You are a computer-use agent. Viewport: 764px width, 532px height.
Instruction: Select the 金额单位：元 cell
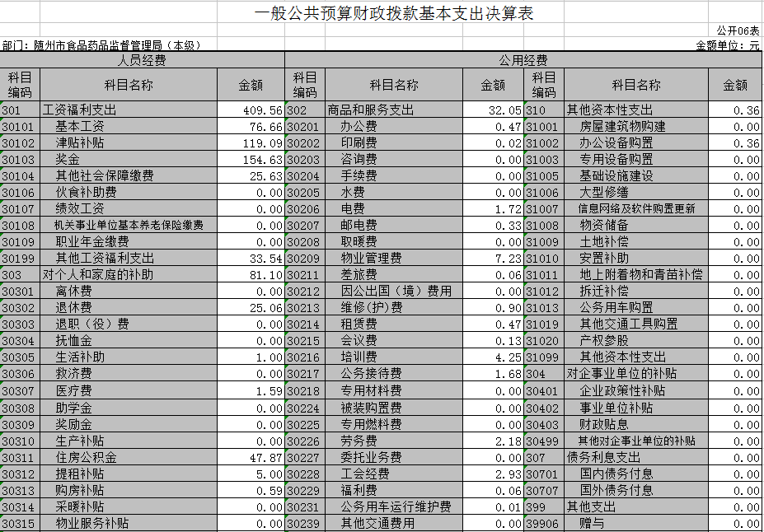pyautogui.click(x=728, y=45)
